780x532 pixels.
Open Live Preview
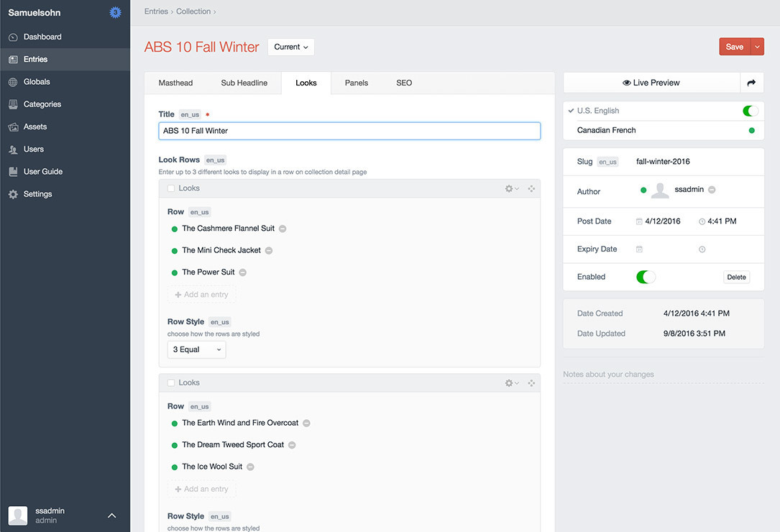point(651,83)
